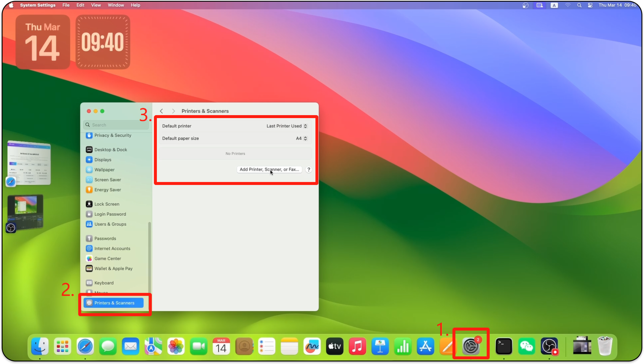The image size is (644, 364).
Task: Select Printers & Scanners sidebar item
Action: tap(114, 303)
